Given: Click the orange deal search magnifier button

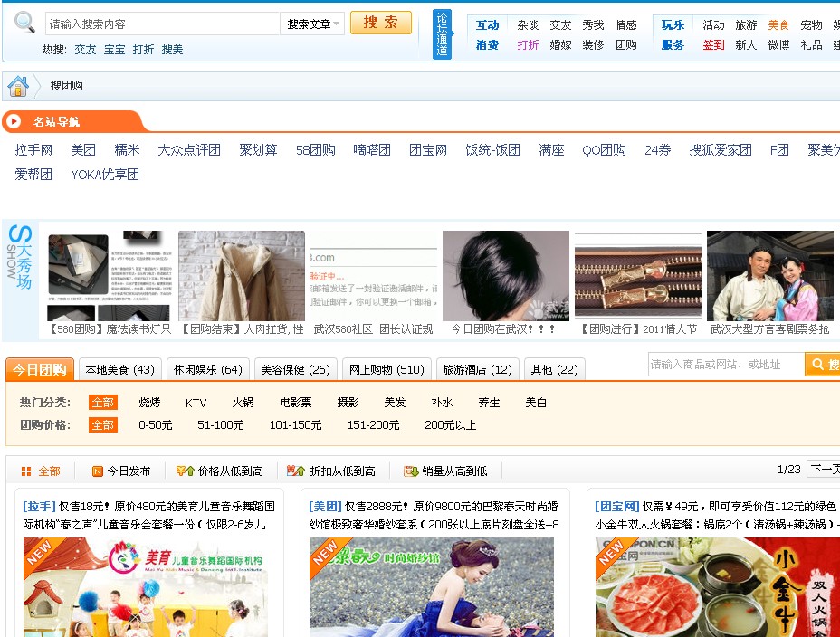Looking at the screenshot, I should [822, 364].
